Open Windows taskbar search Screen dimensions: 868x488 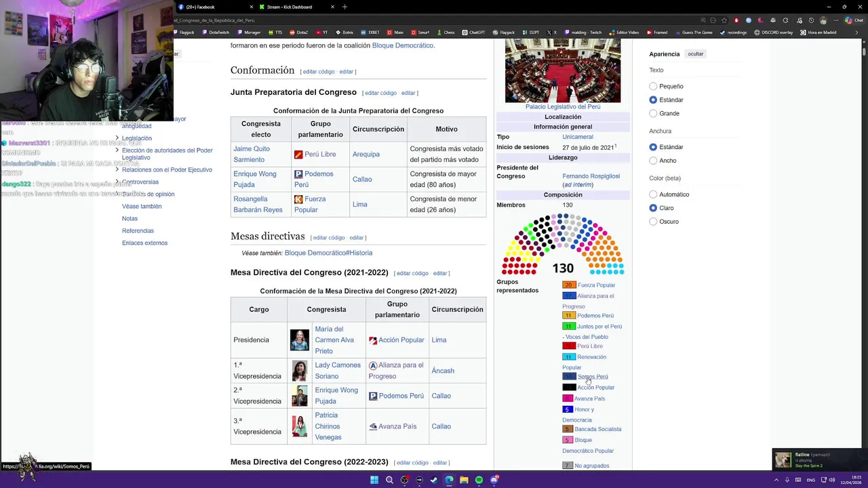(x=389, y=480)
